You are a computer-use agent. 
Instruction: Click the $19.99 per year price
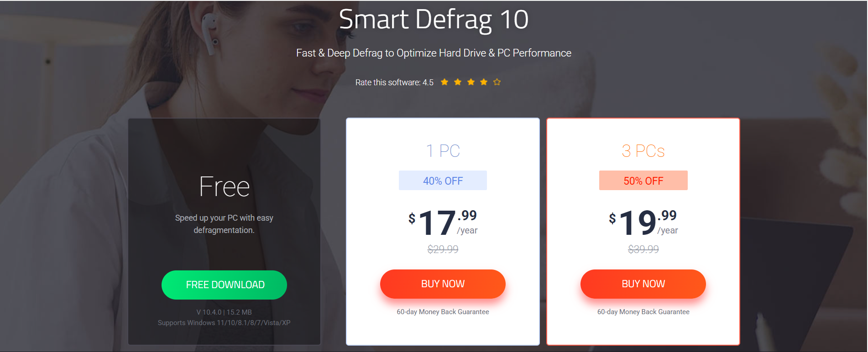(643, 223)
